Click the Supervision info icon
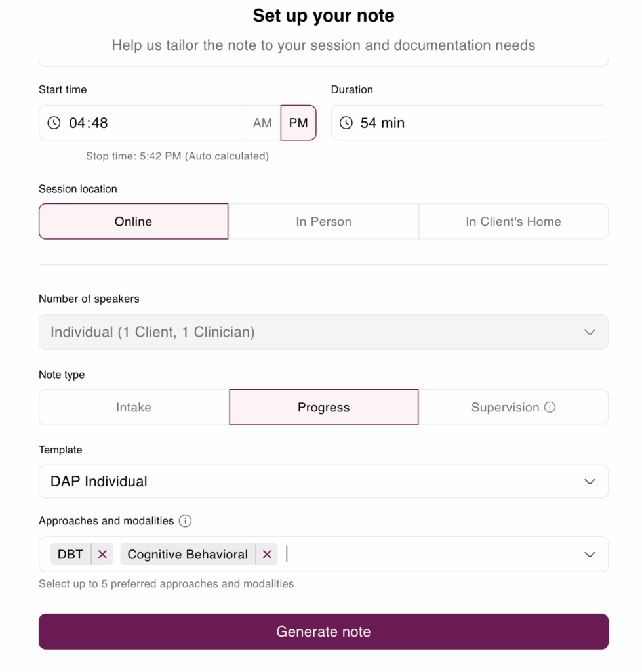642x672 pixels. [x=550, y=407]
